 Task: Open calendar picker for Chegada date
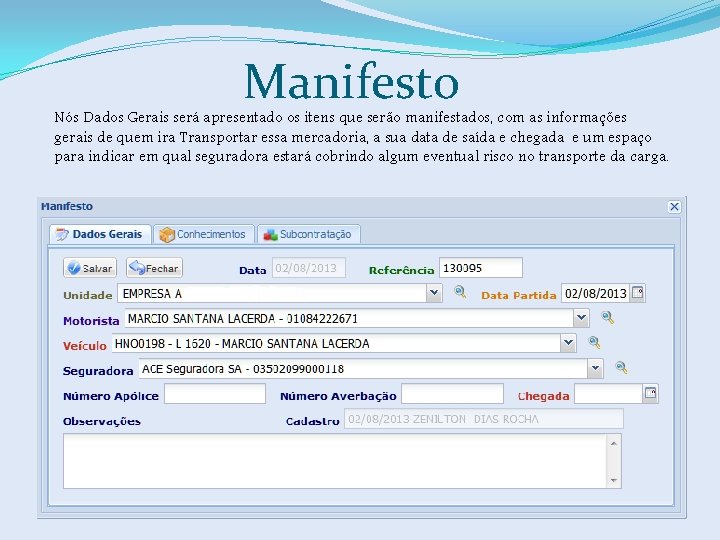click(x=650, y=394)
